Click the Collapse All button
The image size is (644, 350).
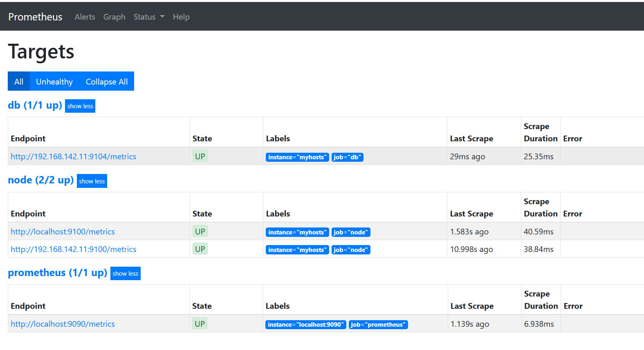pos(107,81)
